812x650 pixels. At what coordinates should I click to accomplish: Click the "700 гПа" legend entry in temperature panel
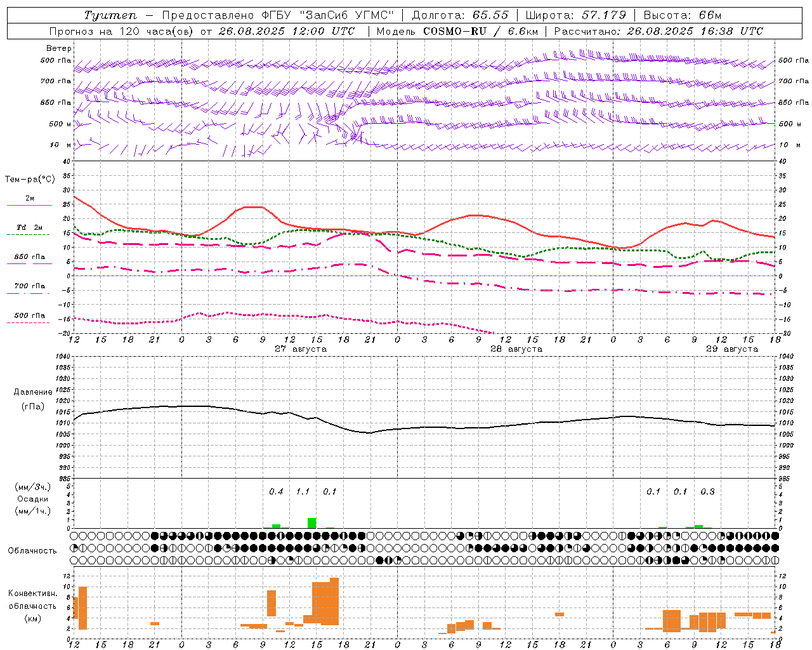click(x=30, y=286)
